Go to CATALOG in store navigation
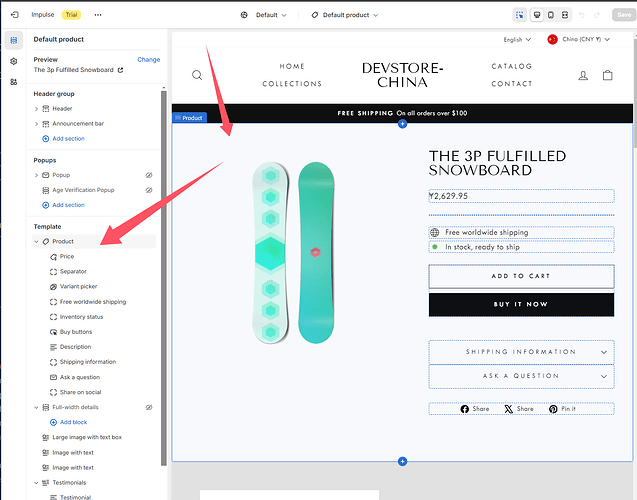This screenshot has height=500, width=637. point(511,66)
